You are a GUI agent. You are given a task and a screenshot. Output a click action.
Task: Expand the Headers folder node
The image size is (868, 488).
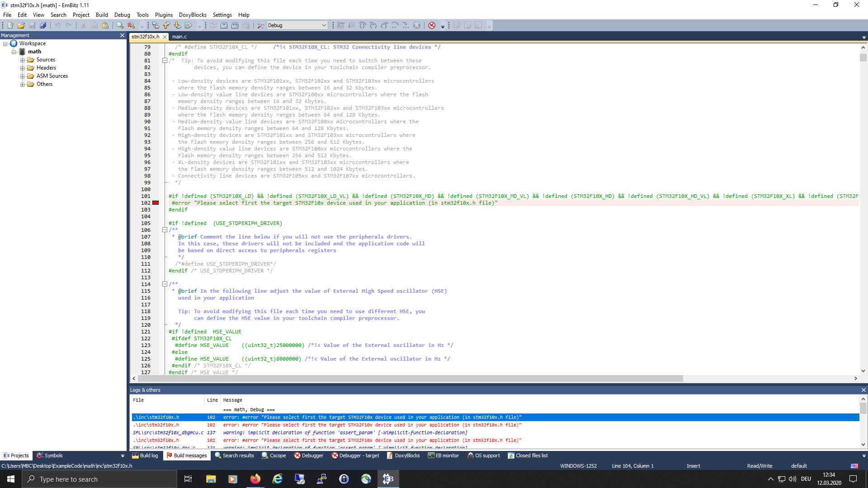(22, 68)
